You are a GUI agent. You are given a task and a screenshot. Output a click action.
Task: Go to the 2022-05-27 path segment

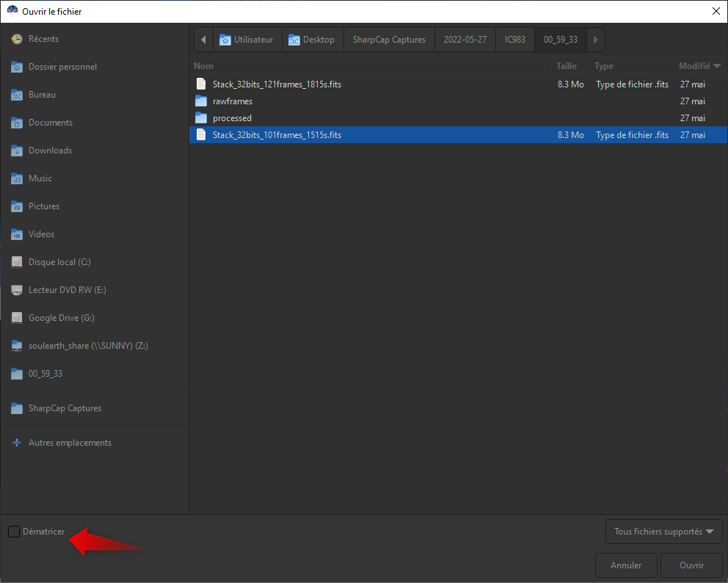[x=465, y=40]
